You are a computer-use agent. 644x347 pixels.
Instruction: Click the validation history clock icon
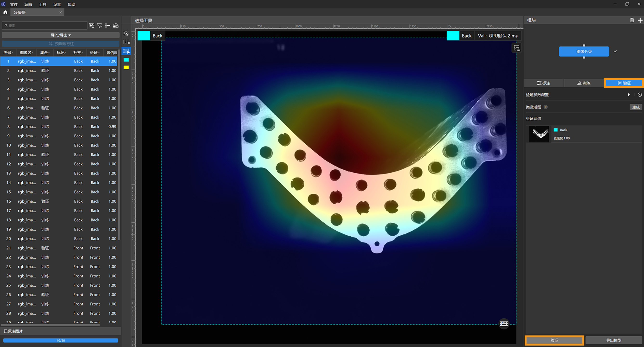pos(639,95)
